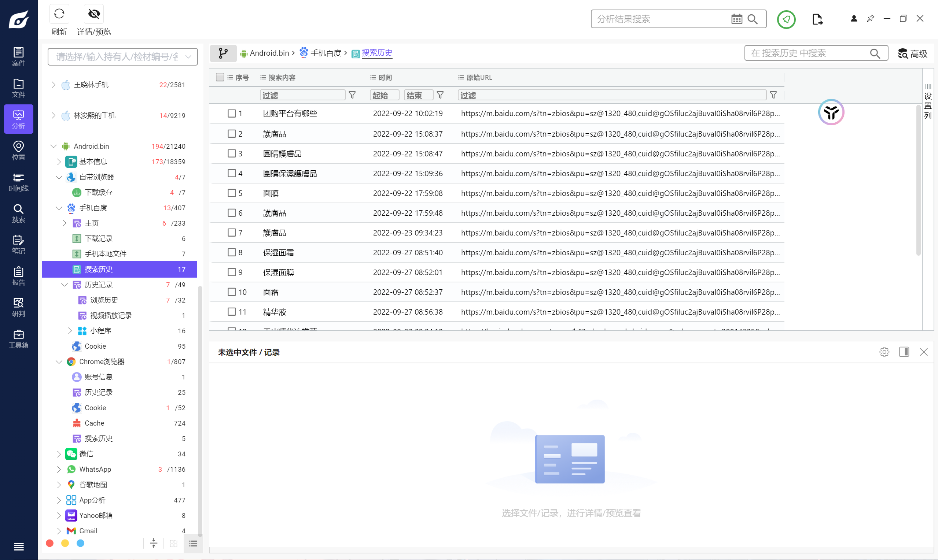Toggle the 详情/预览 eye icon
Viewport: 938px width, 560px height.
93,14
